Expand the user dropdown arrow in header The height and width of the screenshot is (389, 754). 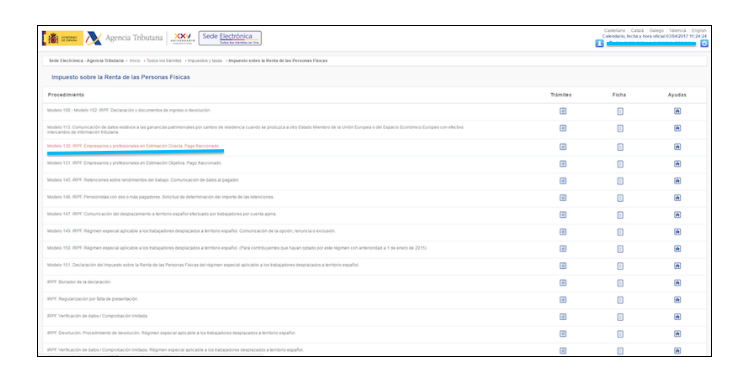[x=704, y=43]
